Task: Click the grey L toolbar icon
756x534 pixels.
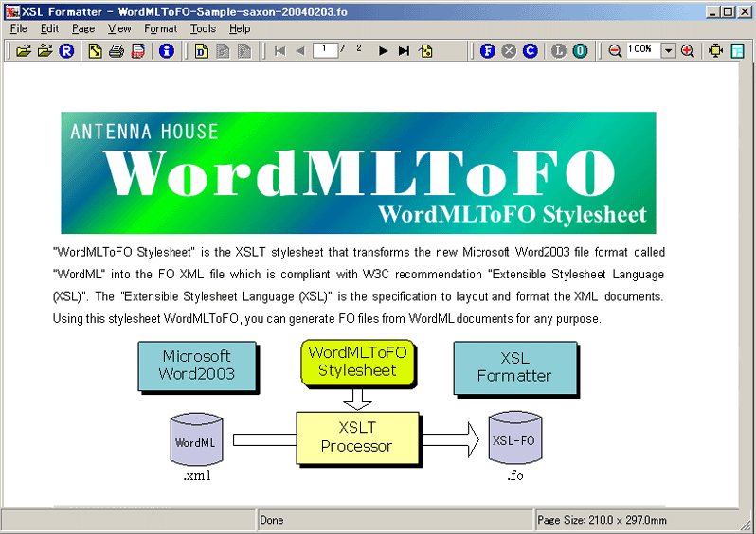Action: [559, 50]
